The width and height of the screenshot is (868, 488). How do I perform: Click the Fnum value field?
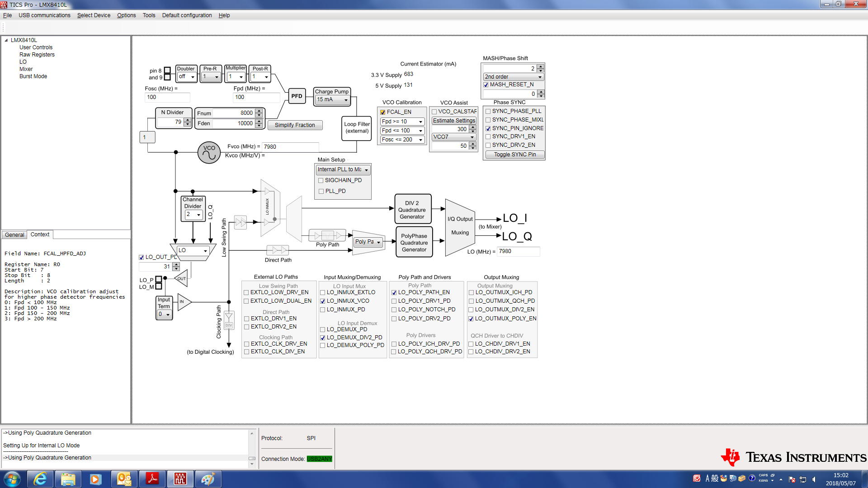[234, 113]
